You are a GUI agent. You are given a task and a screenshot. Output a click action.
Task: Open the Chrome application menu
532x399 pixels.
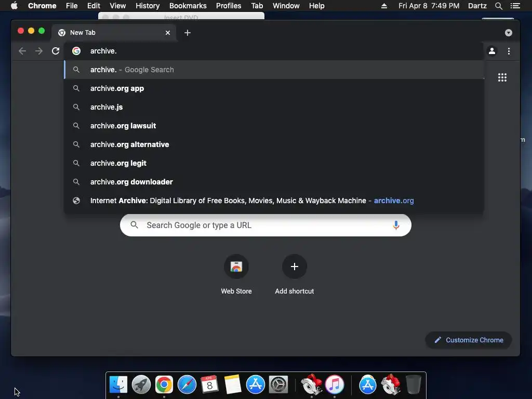[x=42, y=6]
